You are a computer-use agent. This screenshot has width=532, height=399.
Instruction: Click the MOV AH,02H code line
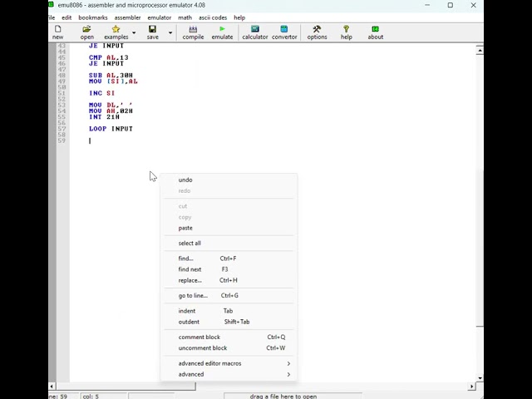coord(111,111)
